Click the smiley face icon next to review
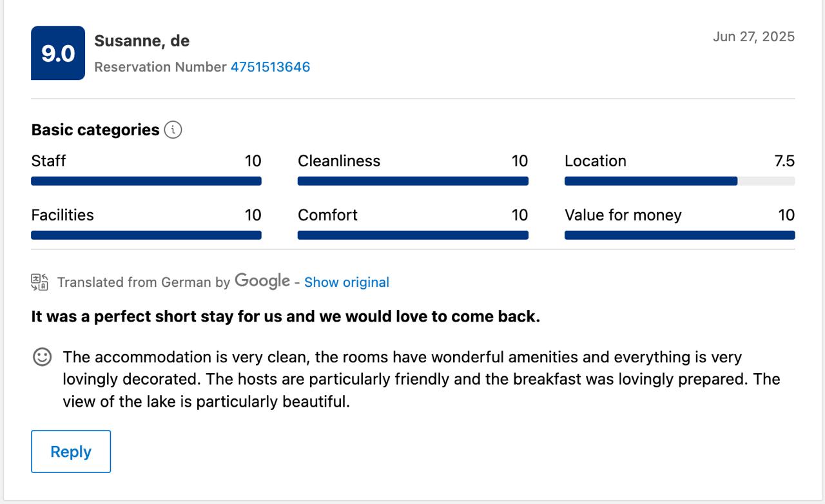This screenshot has width=825, height=504. 42,357
